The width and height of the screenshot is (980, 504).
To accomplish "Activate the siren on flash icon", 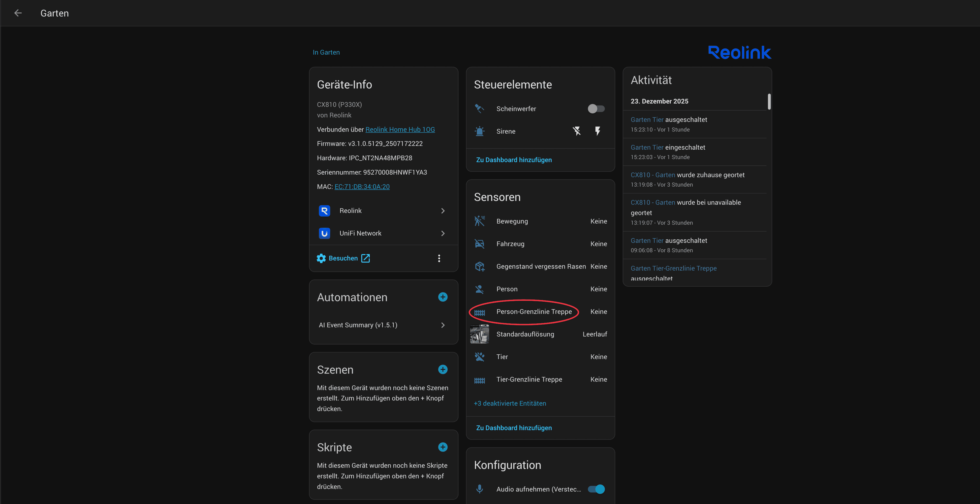I will (598, 131).
